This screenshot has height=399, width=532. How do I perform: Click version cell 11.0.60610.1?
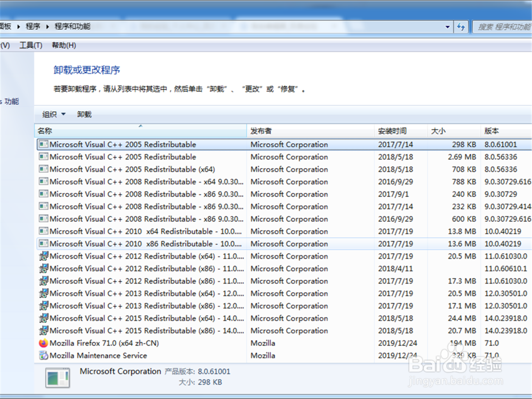tap(506, 268)
